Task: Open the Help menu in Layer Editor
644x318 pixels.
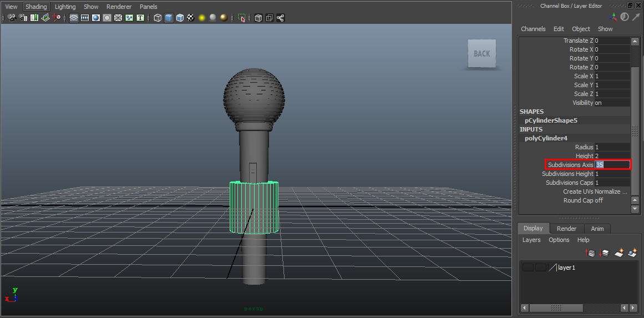Action: 583,240
